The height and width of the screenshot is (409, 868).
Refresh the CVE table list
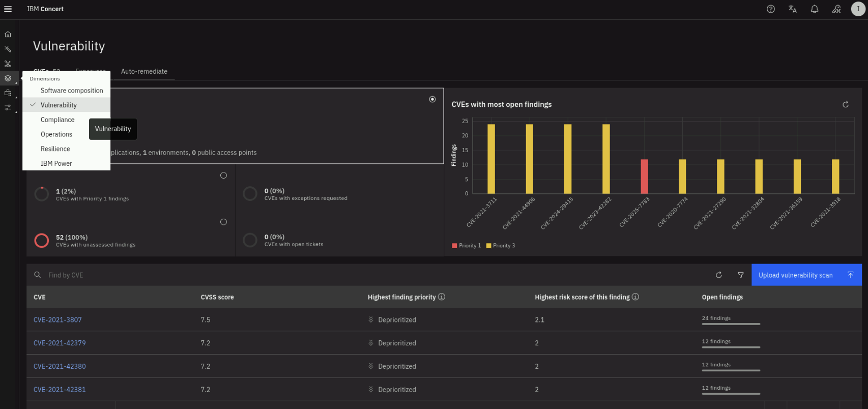click(x=719, y=275)
